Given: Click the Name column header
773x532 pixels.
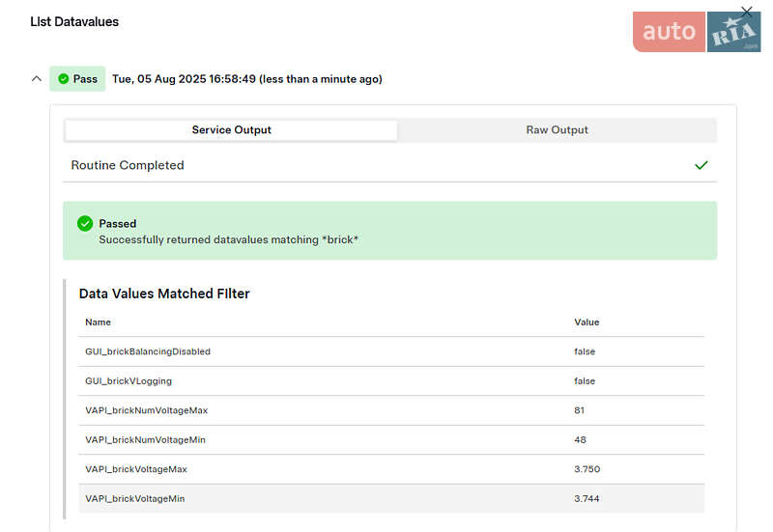Looking at the screenshot, I should pyautogui.click(x=98, y=322).
